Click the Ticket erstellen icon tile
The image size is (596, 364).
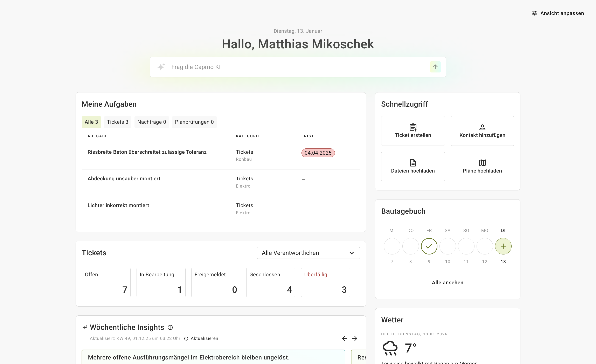[413, 131]
